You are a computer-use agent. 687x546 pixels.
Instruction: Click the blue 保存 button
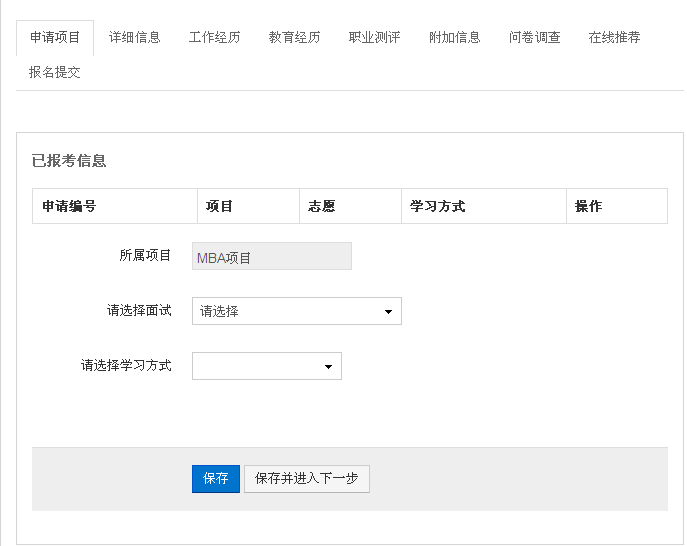pos(216,479)
